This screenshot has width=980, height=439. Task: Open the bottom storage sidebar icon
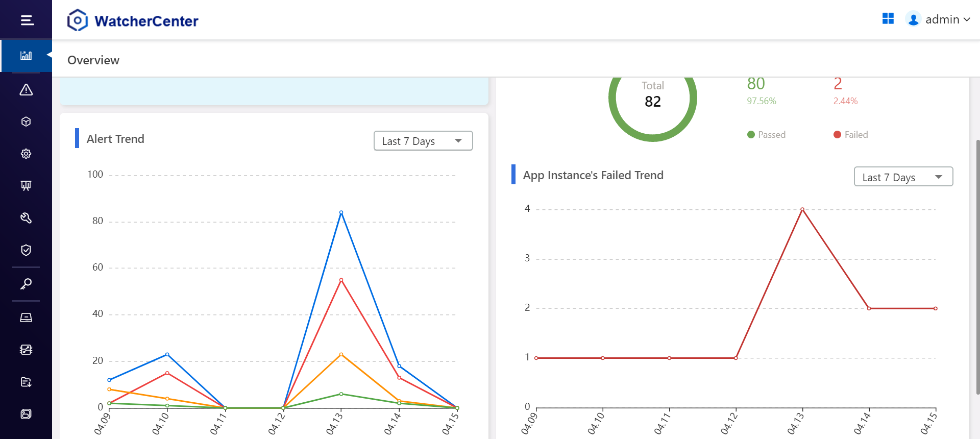pos(26,414)
